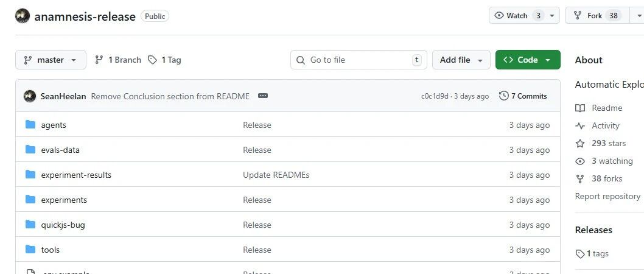This screenshot has width=644, height=274.
Task: Click the agents folder icon
Action: coord(30,124)
